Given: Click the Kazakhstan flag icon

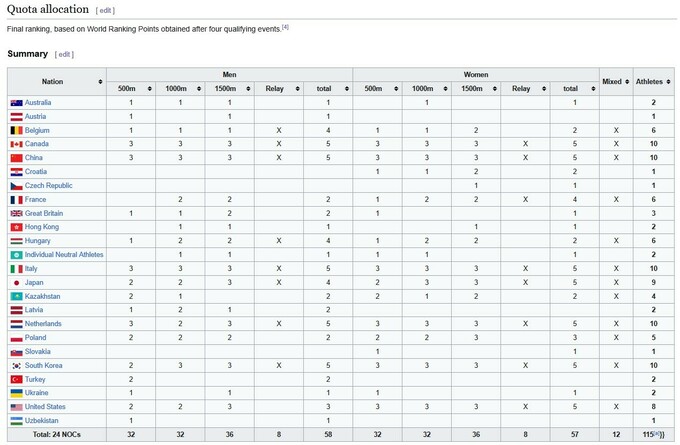Looking at the screenshot, I should [16, 297].
